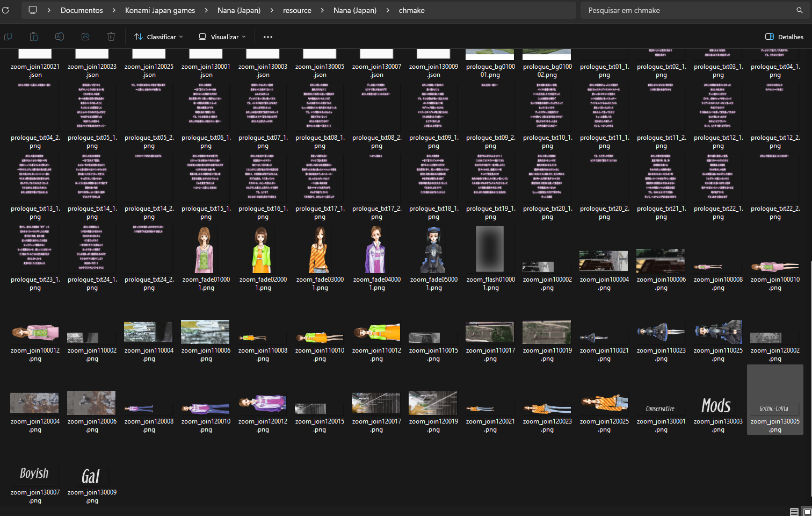Go to Konami Japan games in breadcrumb

[160, 10]
